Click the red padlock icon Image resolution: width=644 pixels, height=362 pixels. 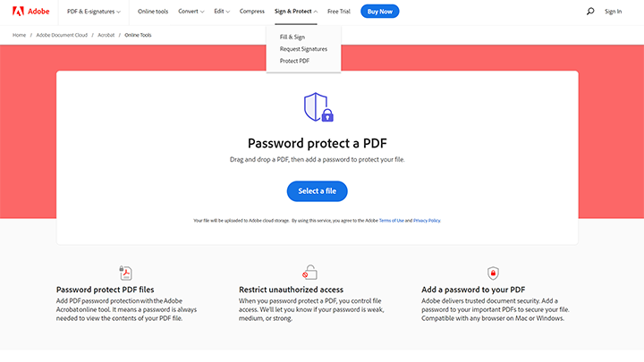pos(493,273)
